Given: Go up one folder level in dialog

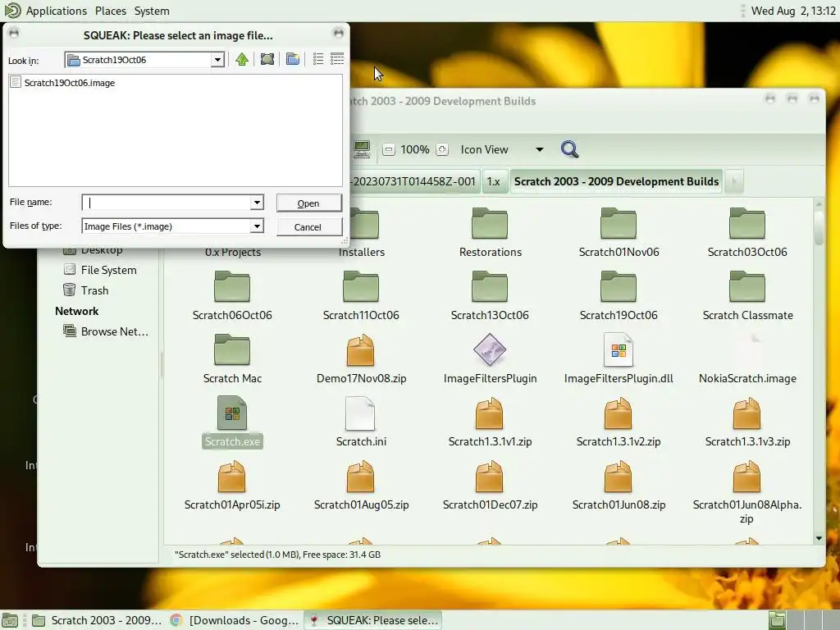Looking at the screenshot, I should [242, 59].
